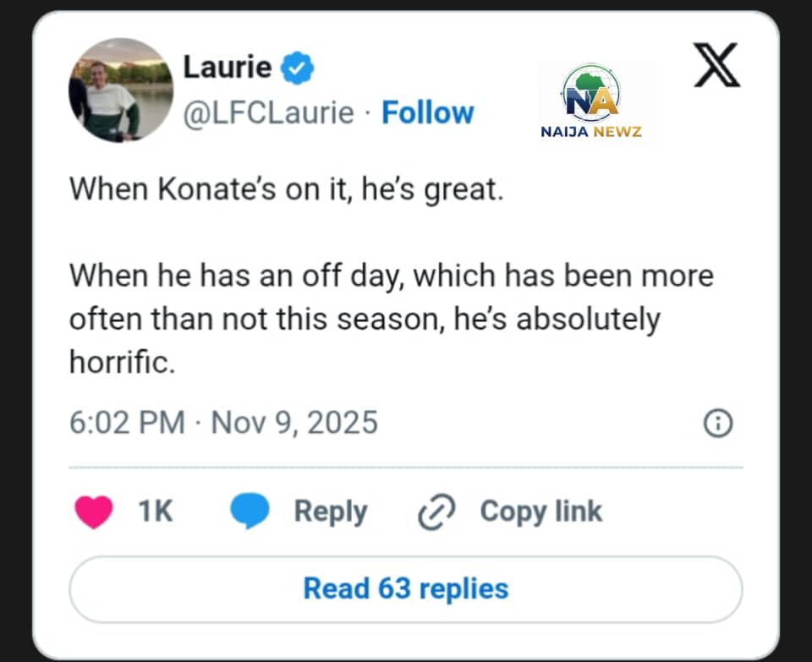Screen dimensions: 812x662
Task: Open the tweet info circle icon
Action: pos(718,423)
